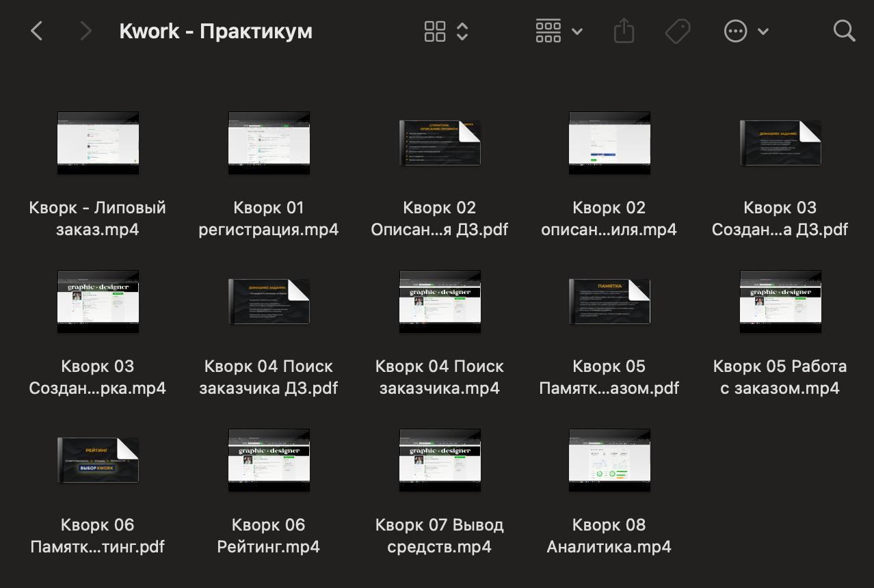Click file name Кворк 06 Рейтинг.mp4
Viewport: 874px width, 588px height.
tap(269, 536)
